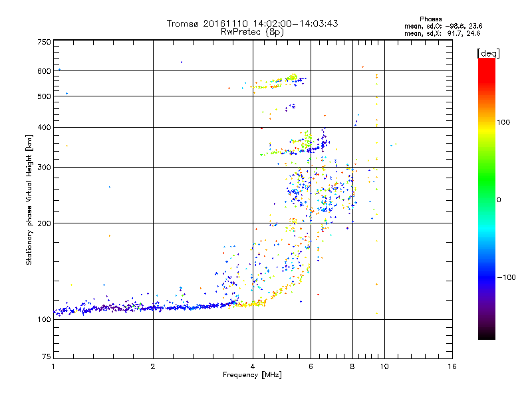
Task: Click the y-axis label '200'
Action: pos(44,223)
